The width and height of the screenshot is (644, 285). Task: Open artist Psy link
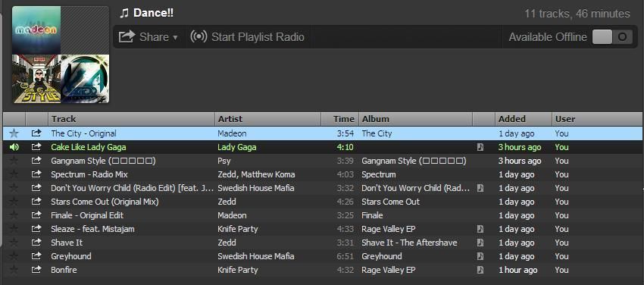[x=224, y=161]
